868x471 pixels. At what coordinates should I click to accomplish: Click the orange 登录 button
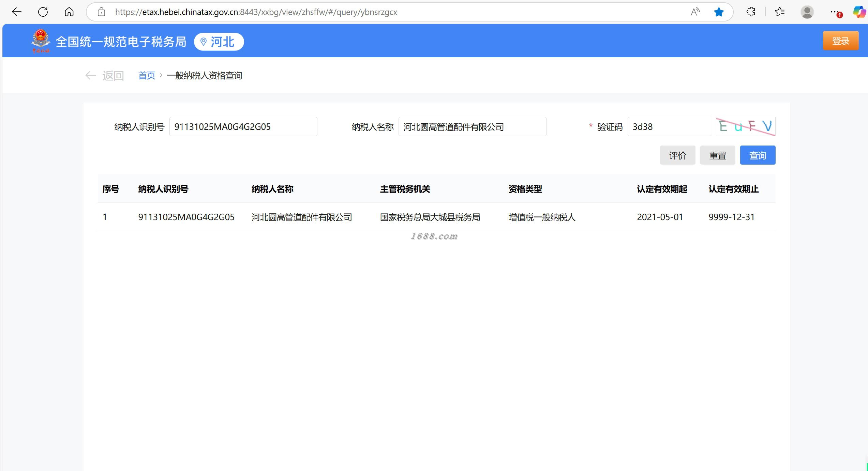click(840, 41)
